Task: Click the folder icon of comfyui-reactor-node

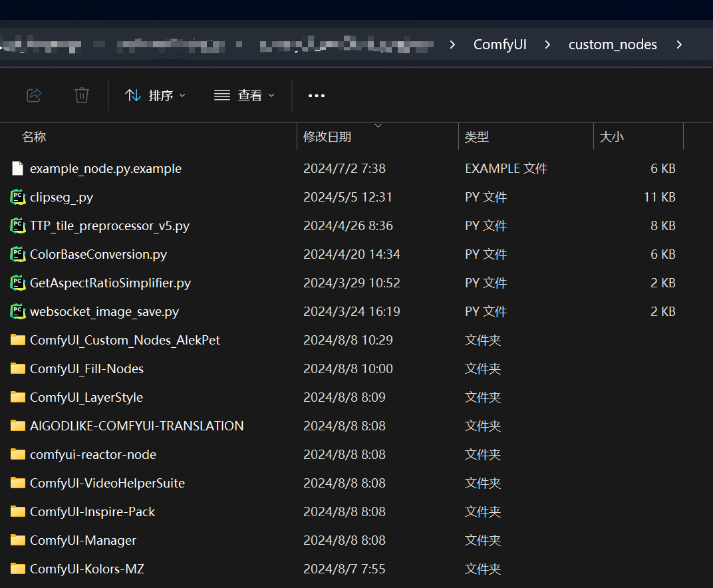Action: [18, 454]
